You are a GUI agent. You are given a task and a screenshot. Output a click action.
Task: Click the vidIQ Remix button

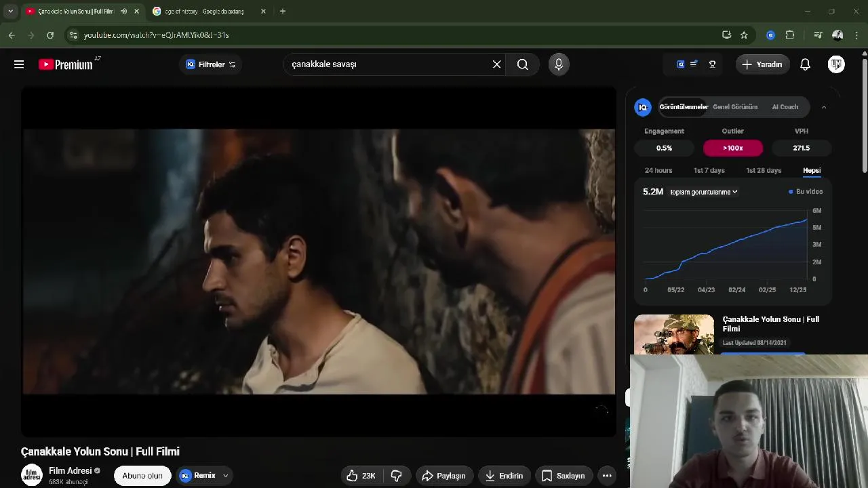pos(198,476)
